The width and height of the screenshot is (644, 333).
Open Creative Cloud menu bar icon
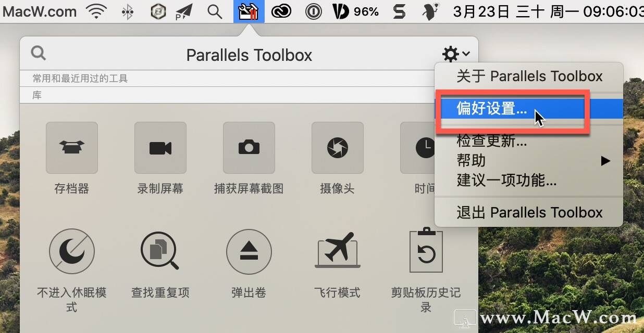tap(282, 11)
